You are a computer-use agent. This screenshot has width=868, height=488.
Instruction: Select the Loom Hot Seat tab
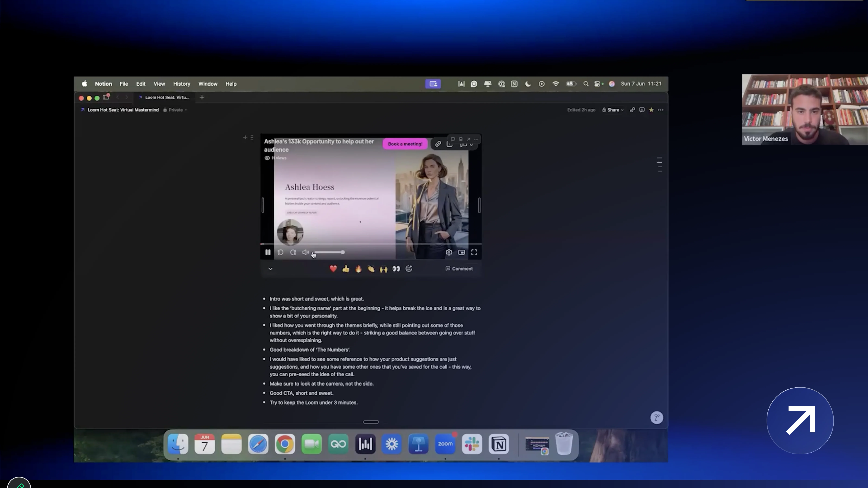pyautogui.click(x=164, y=97)
